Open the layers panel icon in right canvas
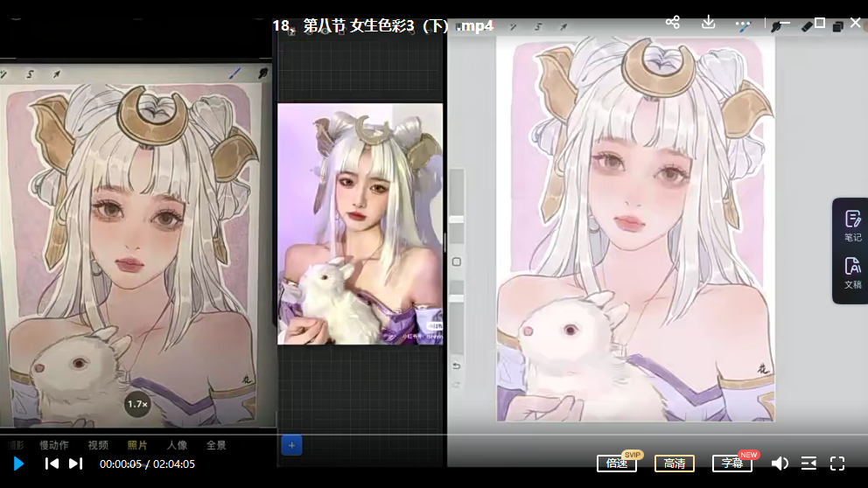Screen dimensions: 868x488 point(838,26)
